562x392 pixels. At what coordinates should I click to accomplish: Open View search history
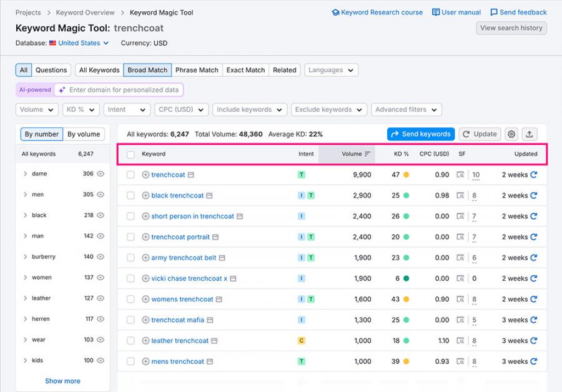(x=511, y=28)
